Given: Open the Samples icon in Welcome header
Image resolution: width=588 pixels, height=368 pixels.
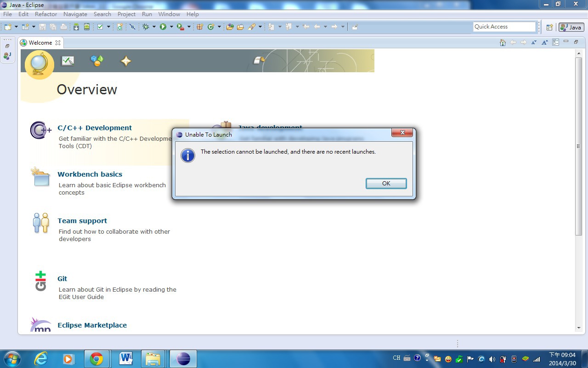Looking at the screenshot, I should click(x=97, y=61).
